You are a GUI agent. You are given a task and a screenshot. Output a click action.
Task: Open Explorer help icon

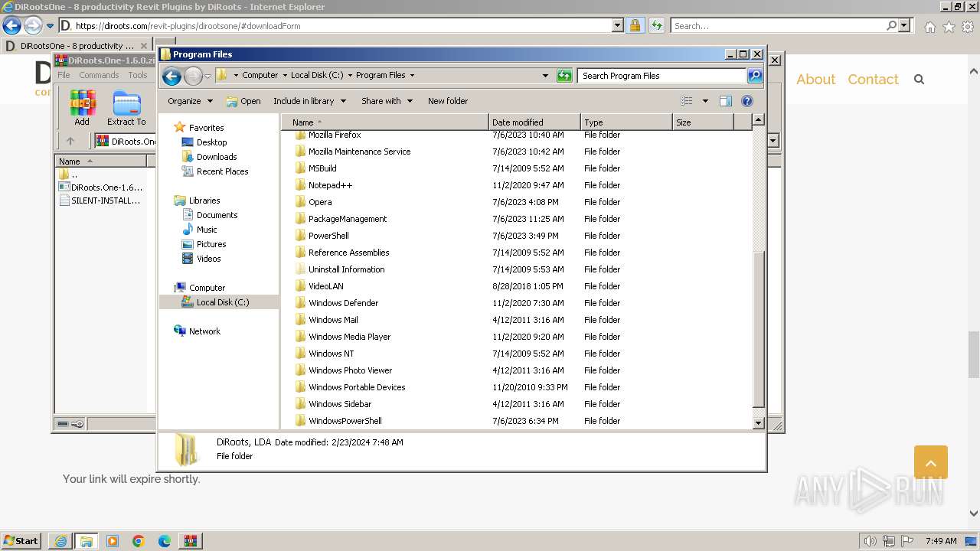coord(747,101)
